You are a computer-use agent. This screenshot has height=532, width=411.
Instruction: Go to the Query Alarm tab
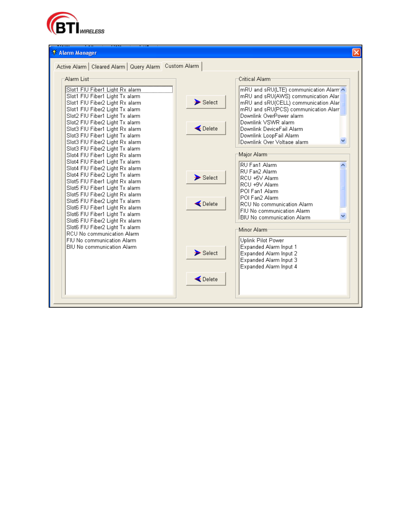[145, 67]
